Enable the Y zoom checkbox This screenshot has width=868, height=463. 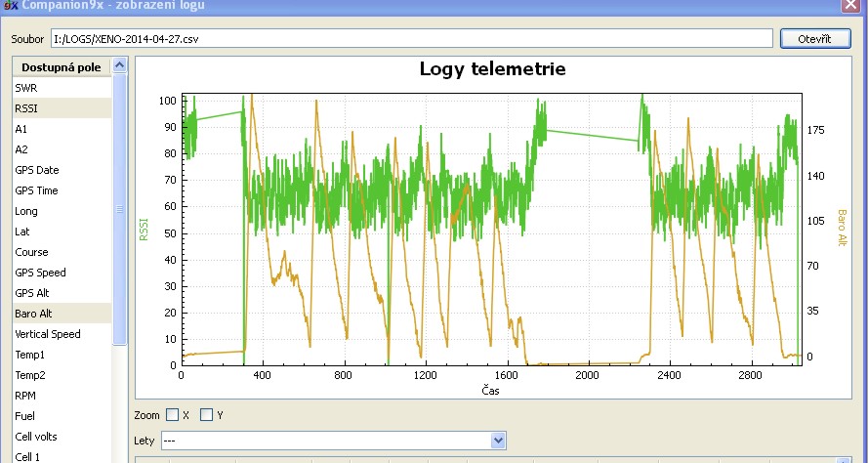[206, 415]
